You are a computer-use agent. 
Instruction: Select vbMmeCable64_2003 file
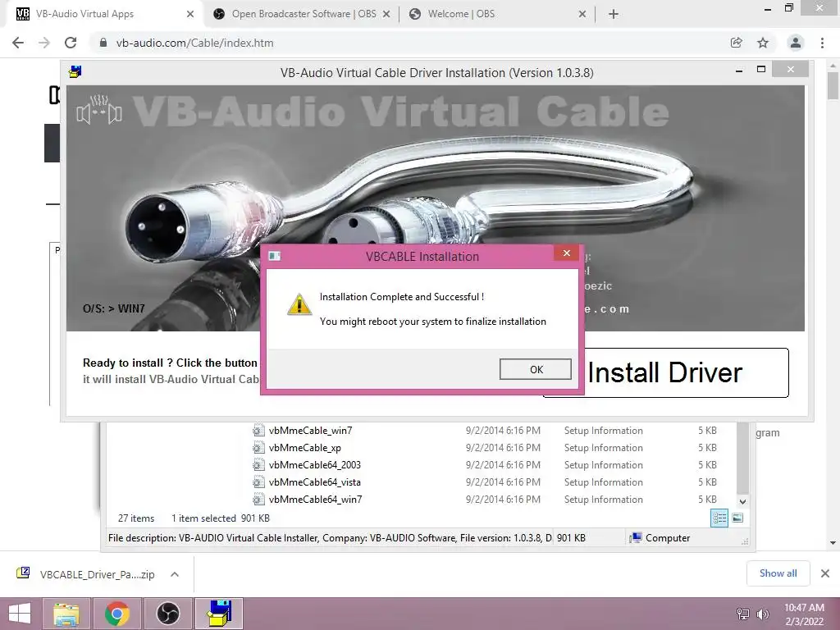pyautogui.click(x=314, y=464)
